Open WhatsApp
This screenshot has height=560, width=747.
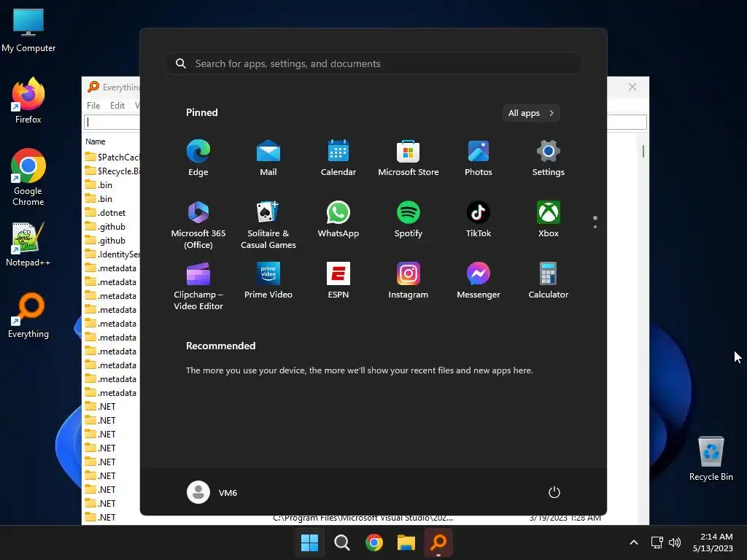[338, 219]
